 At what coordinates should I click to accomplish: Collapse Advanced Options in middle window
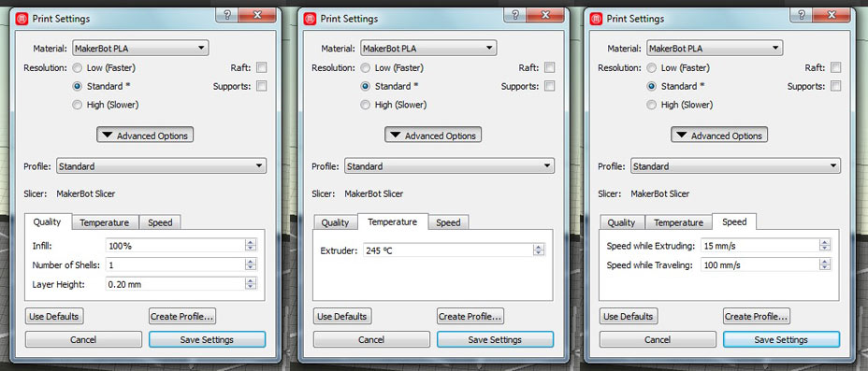pyautogui.click(x=433, y=136)
